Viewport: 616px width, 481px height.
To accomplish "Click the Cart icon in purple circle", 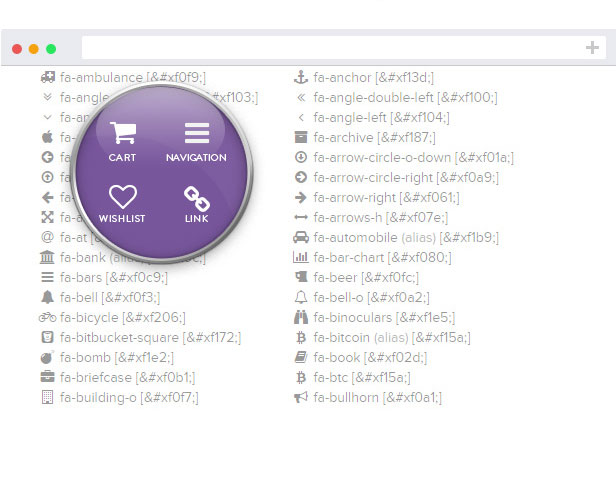I will click(x=123, y=133).
